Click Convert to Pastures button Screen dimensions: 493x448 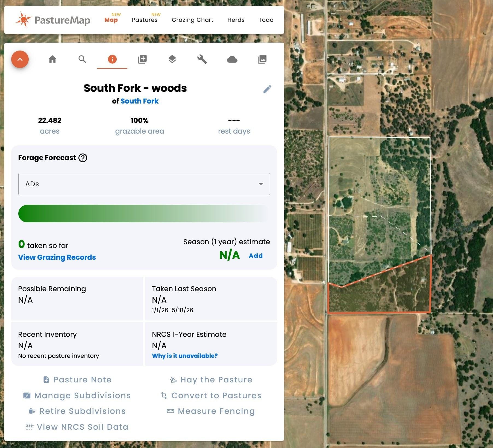tap(211, 396)
